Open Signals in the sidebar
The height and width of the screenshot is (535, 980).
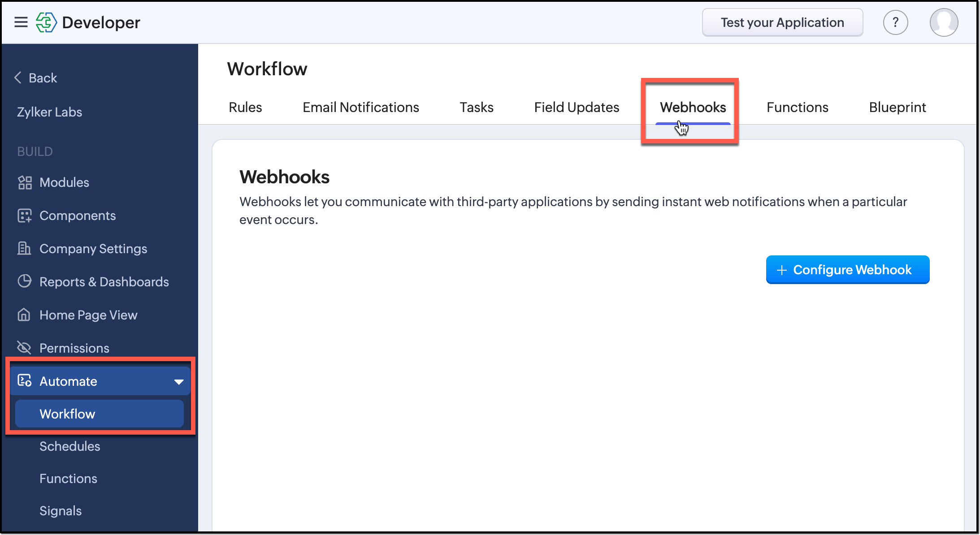pyautogui.click(x=61, y=511)
